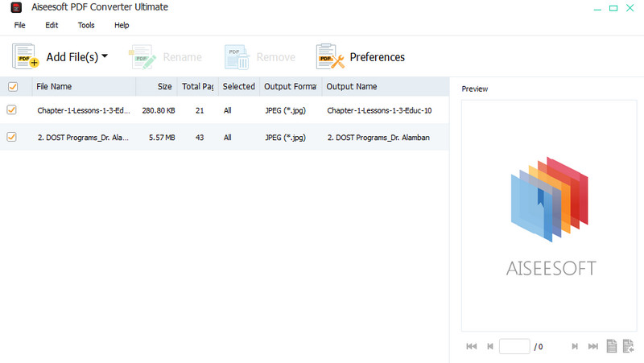Uncheck the Chapter-1-Lessons file checkbox
The width and height of the screenshot is (644, 363).
tap(12, 109)
